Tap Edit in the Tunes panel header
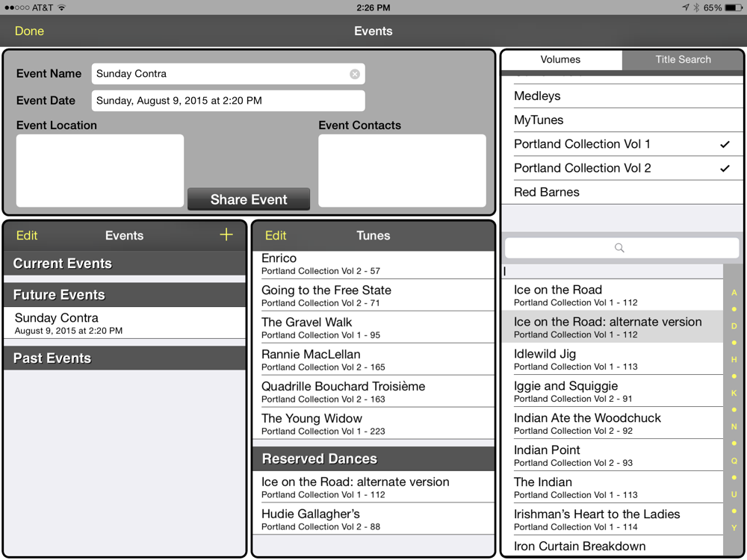 tap(276, 235)
